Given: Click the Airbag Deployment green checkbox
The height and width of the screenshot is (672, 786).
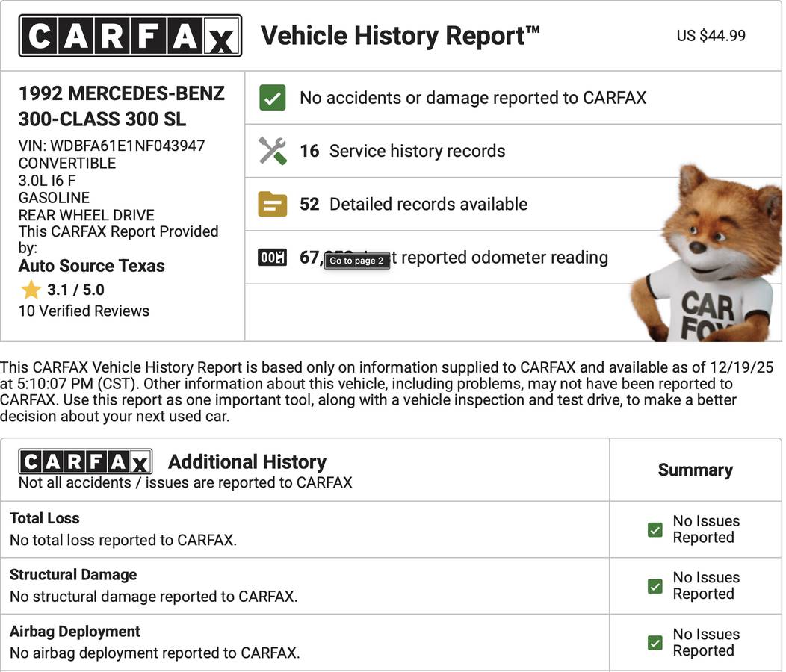Looking at the screenshot, I should click(x=655, y=643).
